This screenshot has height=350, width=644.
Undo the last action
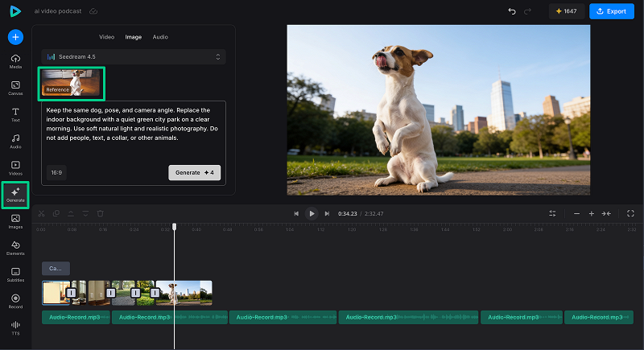coord(512,11)
